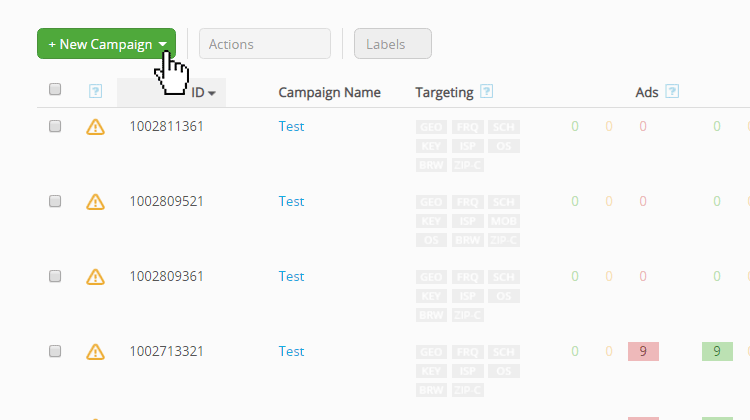Expand the New Campaign dropdown arrow
The height and width of the screenshot is (420, 750).
163,44
